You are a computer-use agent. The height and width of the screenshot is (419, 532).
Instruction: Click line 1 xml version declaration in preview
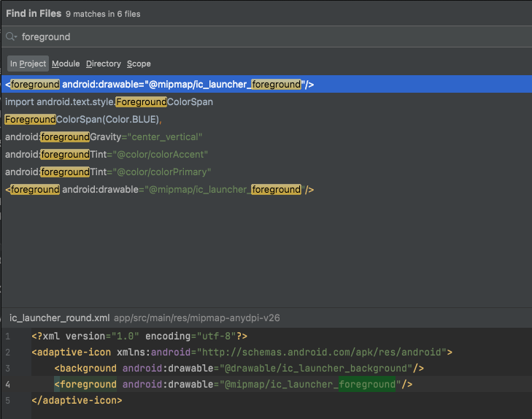[x=139, y=337]
